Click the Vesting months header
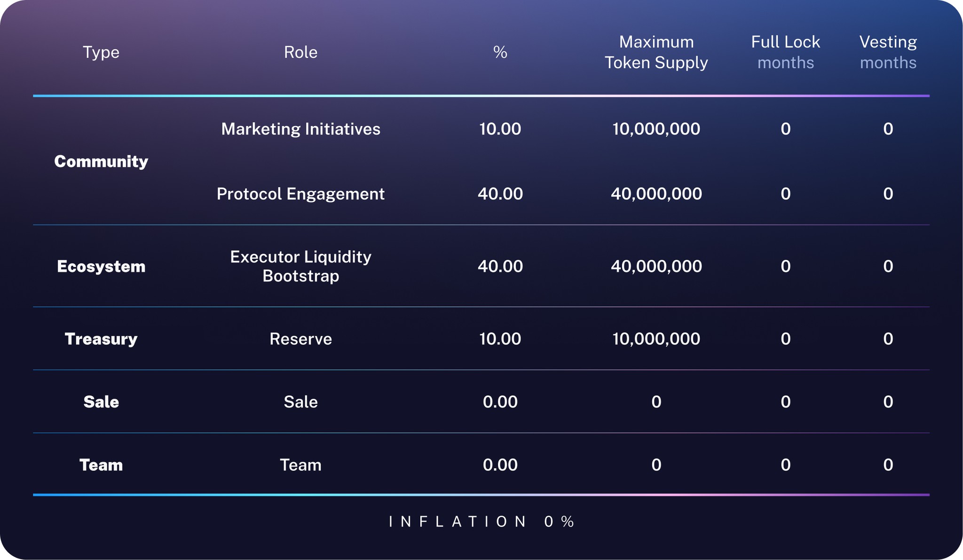963x560 pixels. pos(888,52)
